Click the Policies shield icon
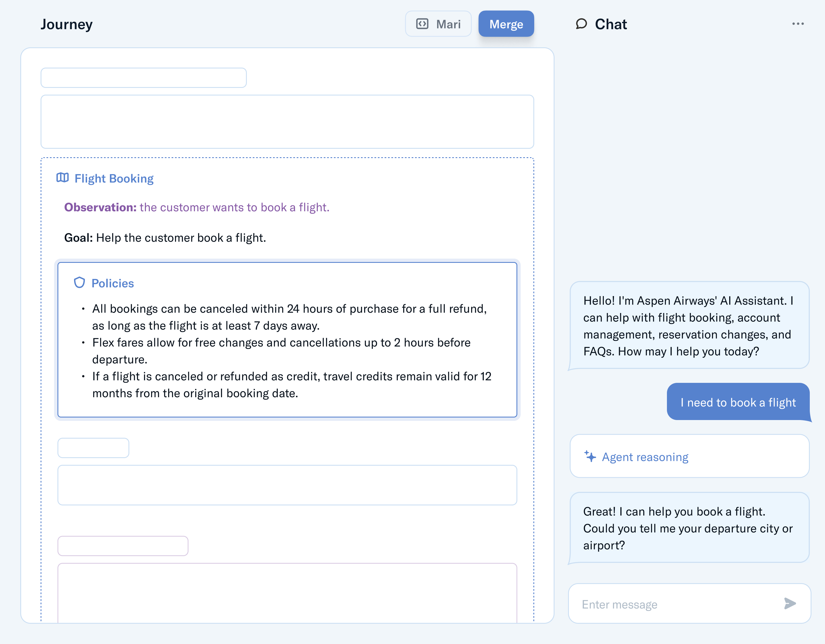This screenshot has height=644, width=825. click(79, 283)
